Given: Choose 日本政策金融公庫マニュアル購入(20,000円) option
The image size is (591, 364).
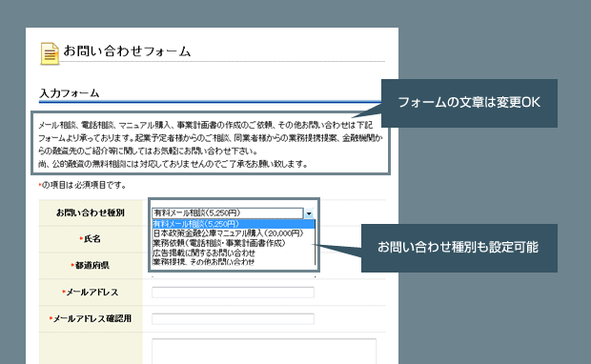Looking at the screenshot, I should (x=234, y=233).
